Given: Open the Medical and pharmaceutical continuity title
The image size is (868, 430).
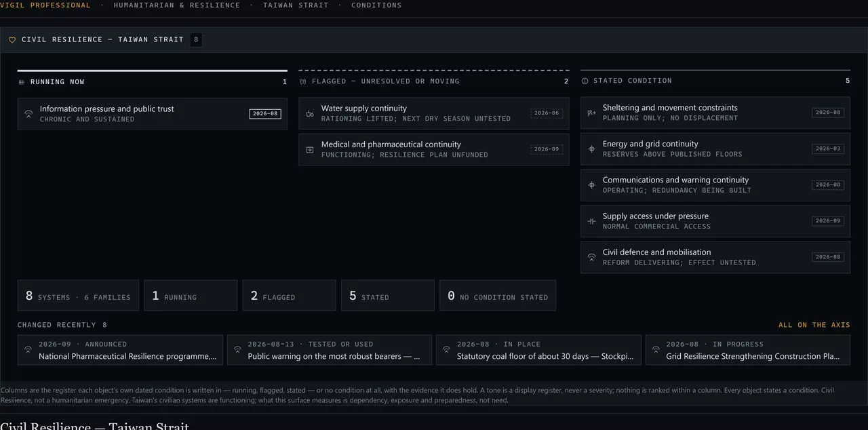Looking at the screenshot, I should 391,144.
